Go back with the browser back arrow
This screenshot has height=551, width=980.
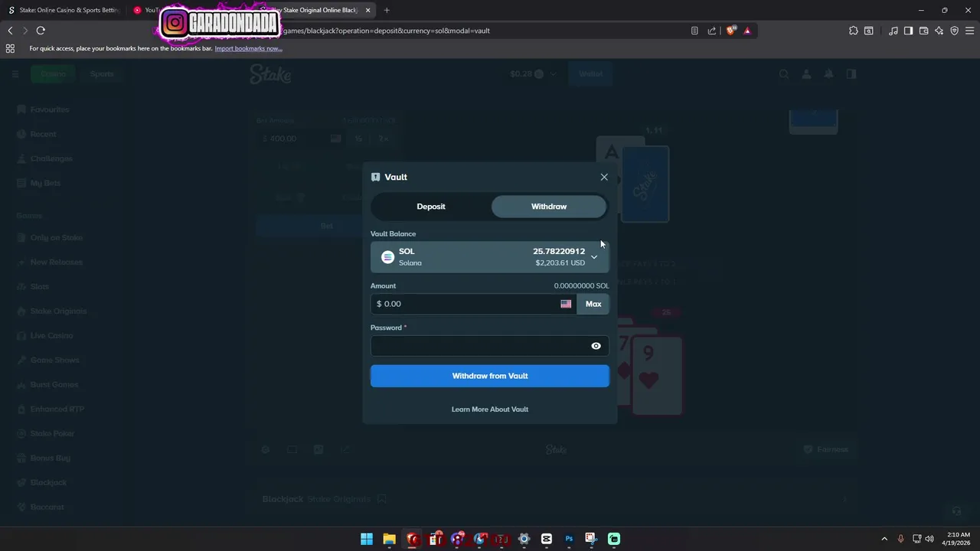tap(10, 31)
